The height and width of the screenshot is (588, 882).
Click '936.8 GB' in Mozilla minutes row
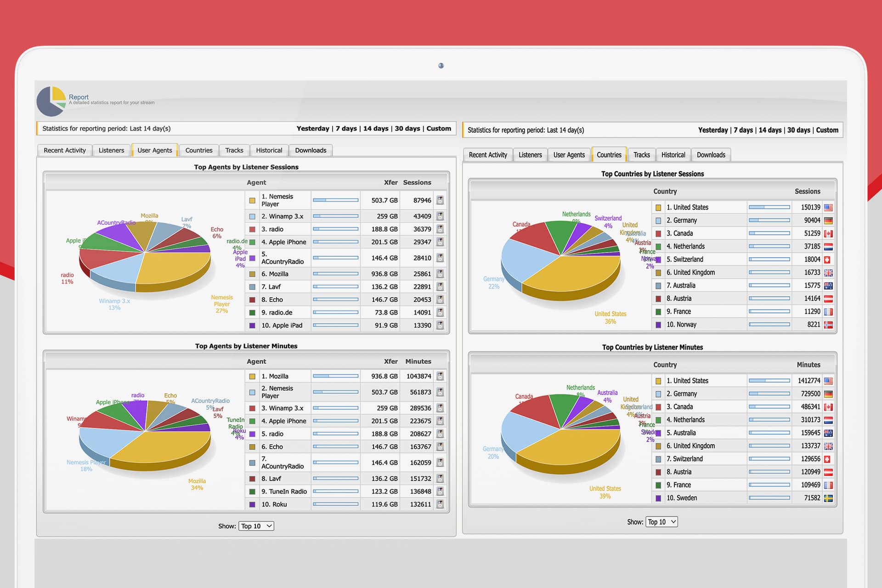point(384,376)
